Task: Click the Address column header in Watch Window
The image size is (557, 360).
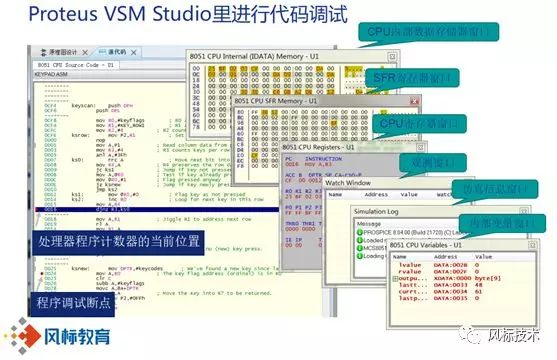Action: coord(376,194)
